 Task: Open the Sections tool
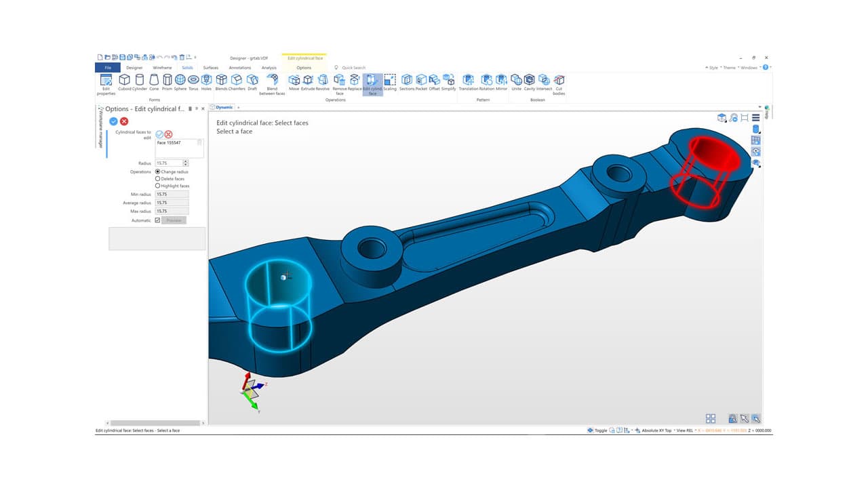[x=408, y=79]
